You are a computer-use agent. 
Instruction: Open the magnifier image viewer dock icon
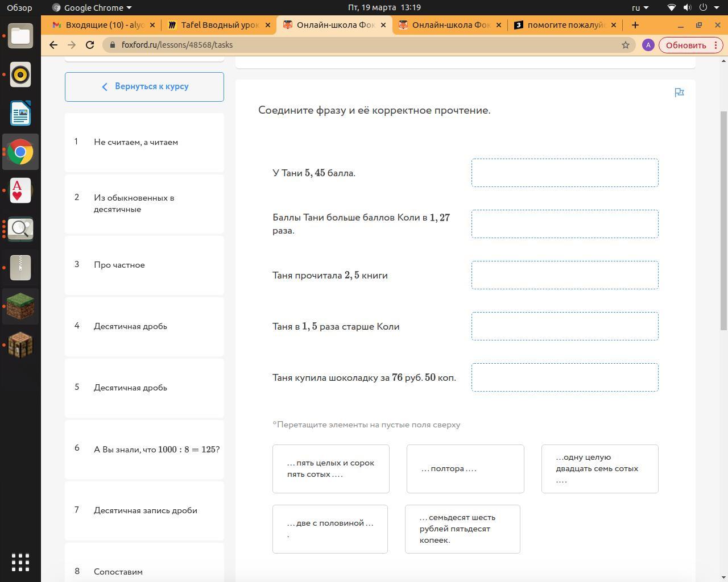tap(20, 229)
